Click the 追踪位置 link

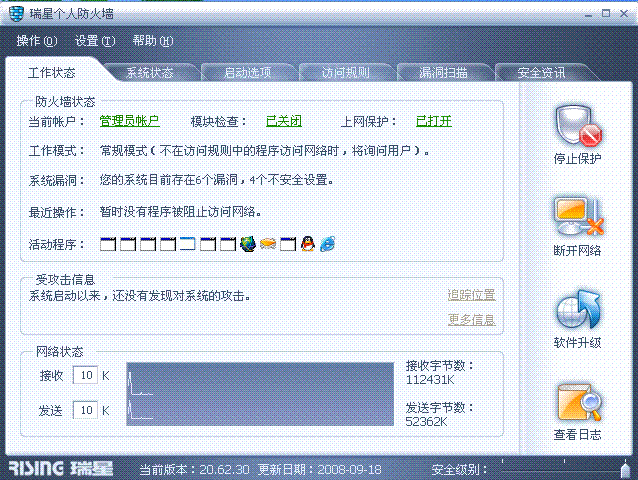point(472,295)
